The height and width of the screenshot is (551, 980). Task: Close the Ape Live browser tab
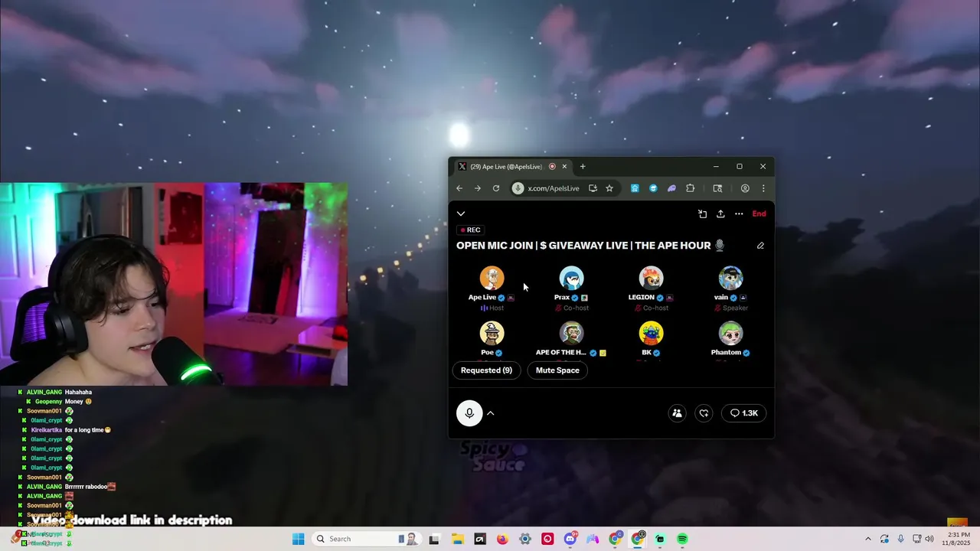click(564, 167)
